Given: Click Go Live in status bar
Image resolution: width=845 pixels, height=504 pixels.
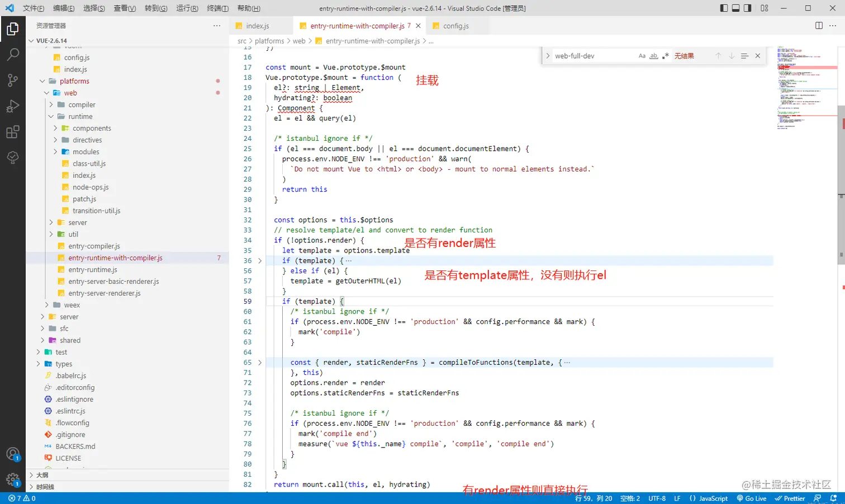Looking at the screenshot, I should coord(752,498).
